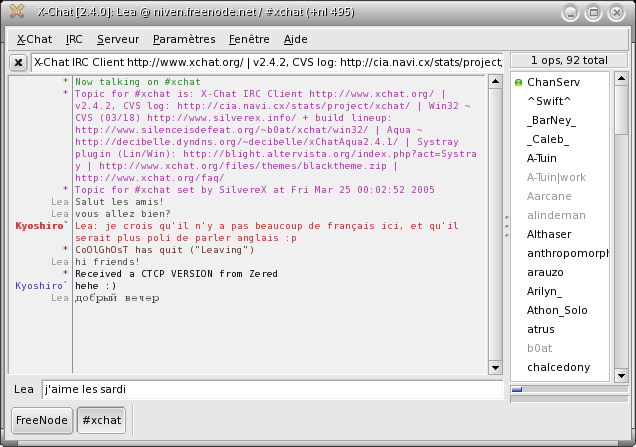Viewport: 636px width, 447px height.
Task: Select away user Aarcane
Action: click(x=549, y=196)
